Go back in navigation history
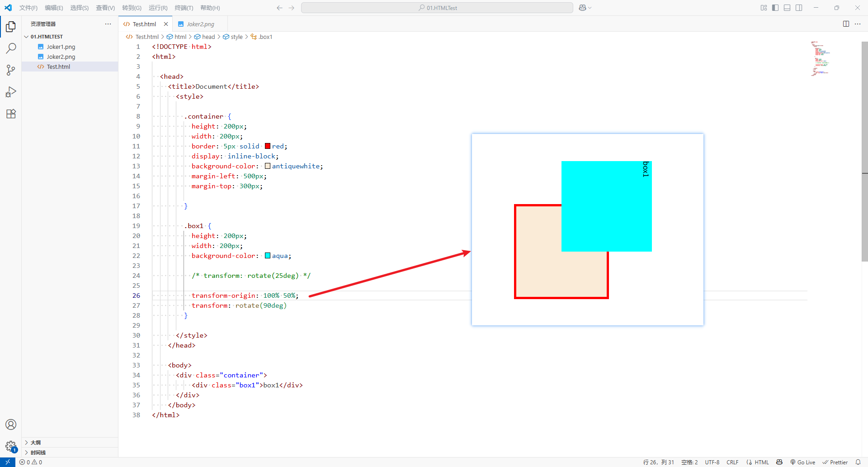The width and height of the screenshot is (868, 467). [279, 8]
